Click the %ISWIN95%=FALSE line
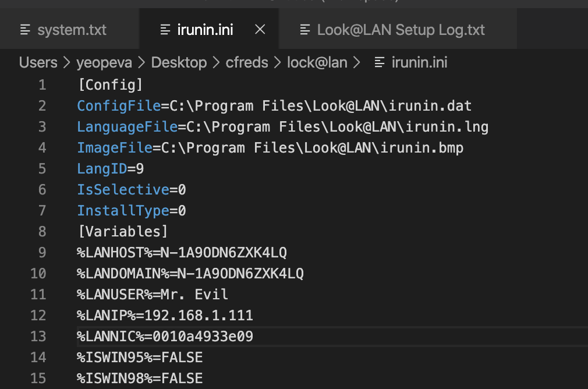The height and width of the screenshot is (389, 588). 140,357
